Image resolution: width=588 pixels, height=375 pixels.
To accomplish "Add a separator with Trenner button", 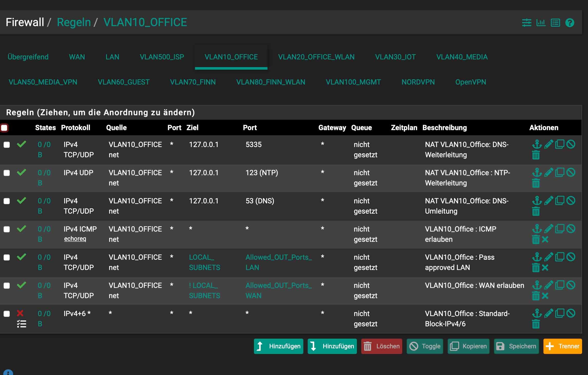I will coord(563,346).
